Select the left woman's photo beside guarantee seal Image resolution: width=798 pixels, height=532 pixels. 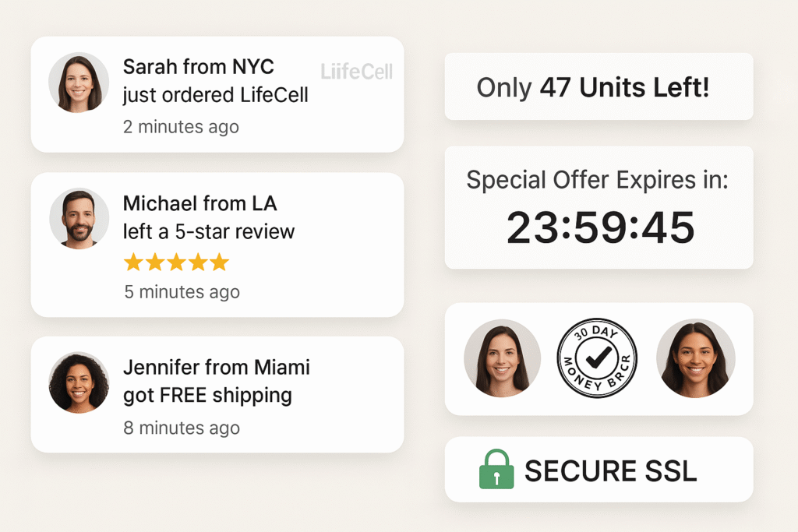503,358
